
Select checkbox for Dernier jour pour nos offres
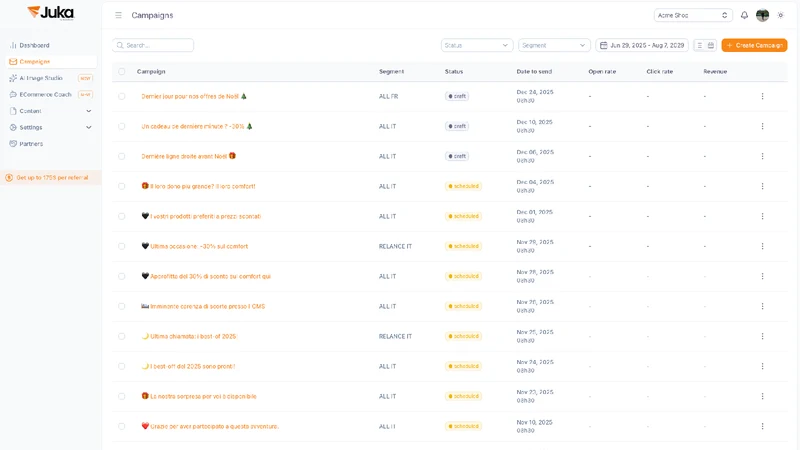121,96
